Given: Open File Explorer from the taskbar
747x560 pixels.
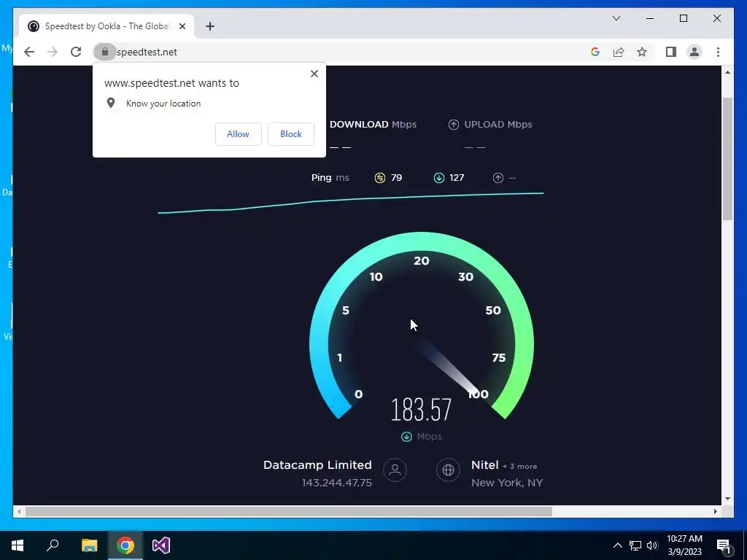Looking at the screenshot, I should pyautogui.click(x=89, y=545).
